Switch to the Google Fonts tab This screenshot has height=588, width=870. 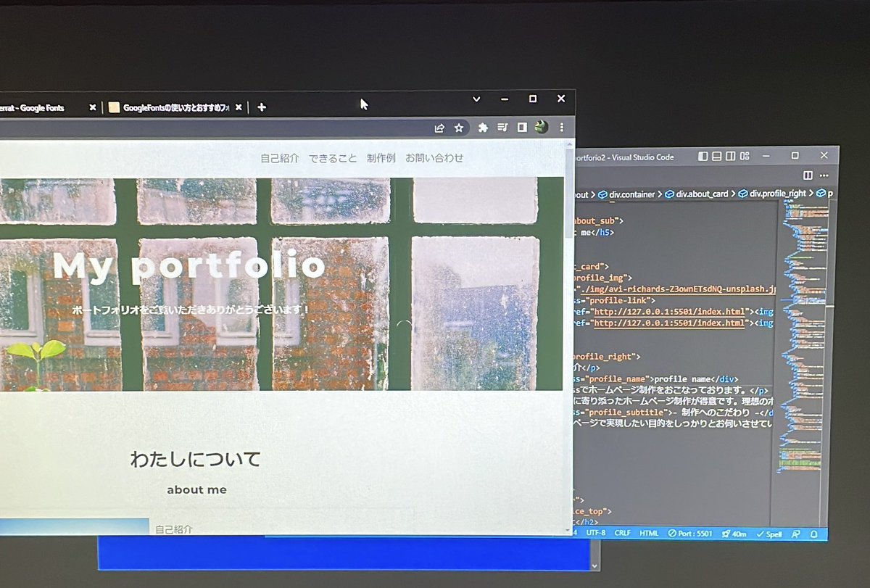[43, 106]
